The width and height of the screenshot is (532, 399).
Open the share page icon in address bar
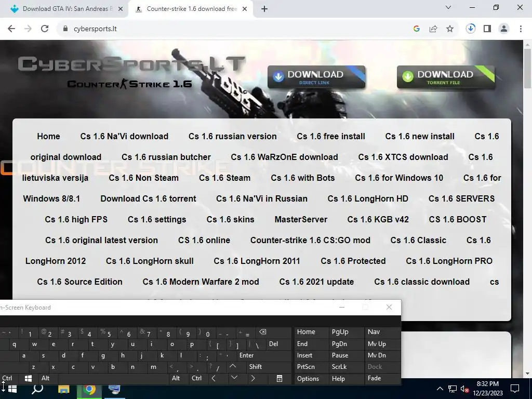(433, 29)
